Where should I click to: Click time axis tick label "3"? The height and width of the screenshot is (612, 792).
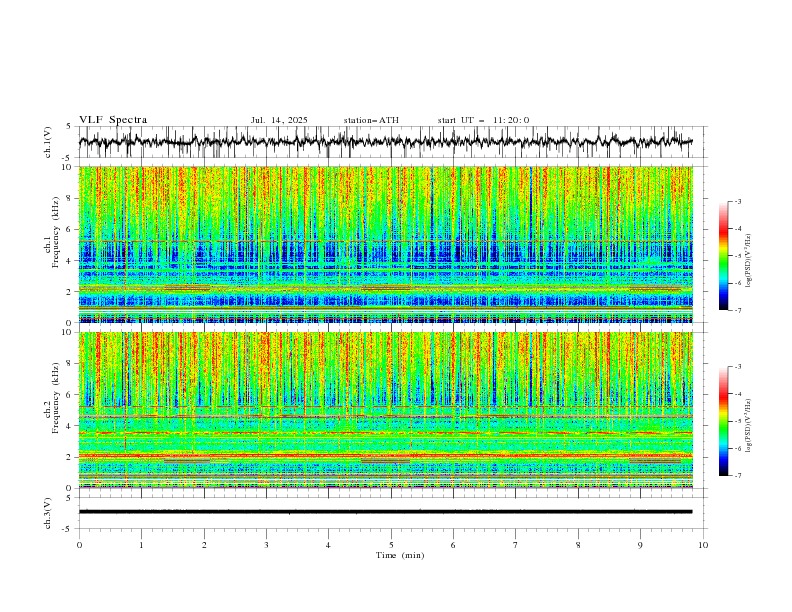[266, 545]
